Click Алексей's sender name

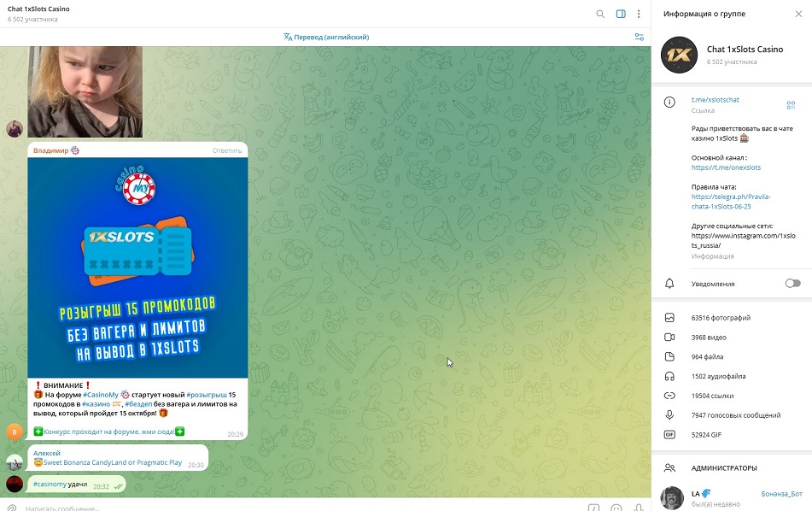pyautogui.click(x=47, y=453)
